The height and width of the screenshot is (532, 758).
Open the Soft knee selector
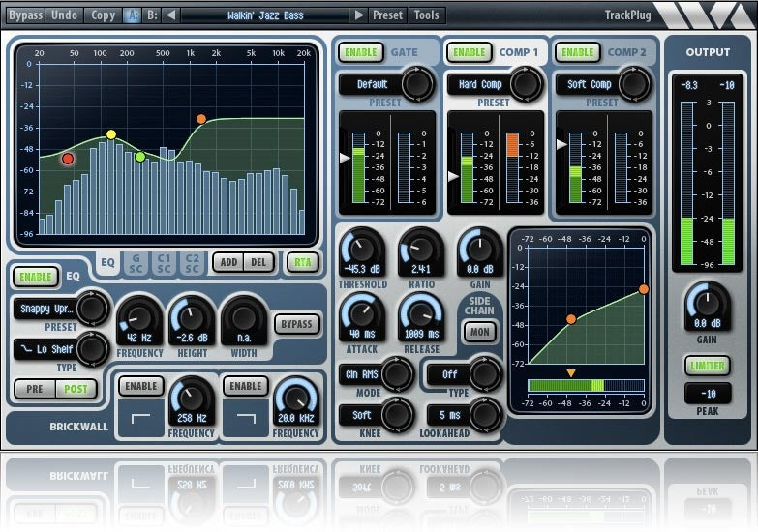pos(362,415)
